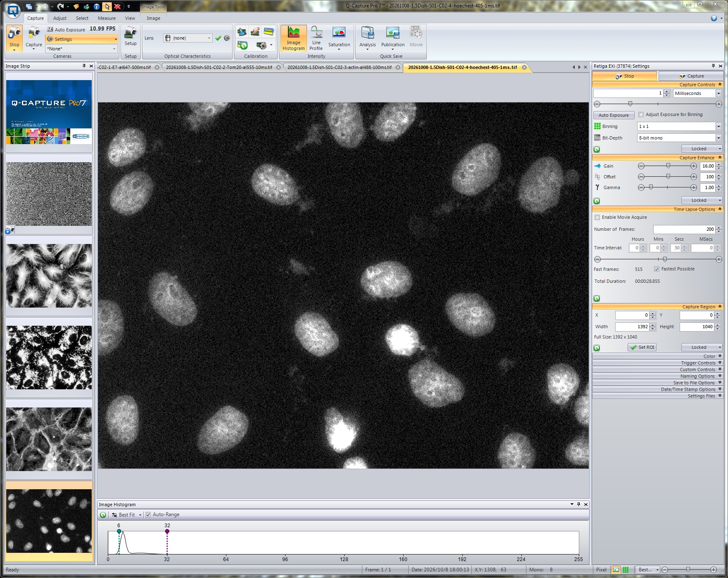Image resolution: width=728 pixels, height=578 pixels.
Task: Click the Publication quick save icon
Action: tap(393, 38)
